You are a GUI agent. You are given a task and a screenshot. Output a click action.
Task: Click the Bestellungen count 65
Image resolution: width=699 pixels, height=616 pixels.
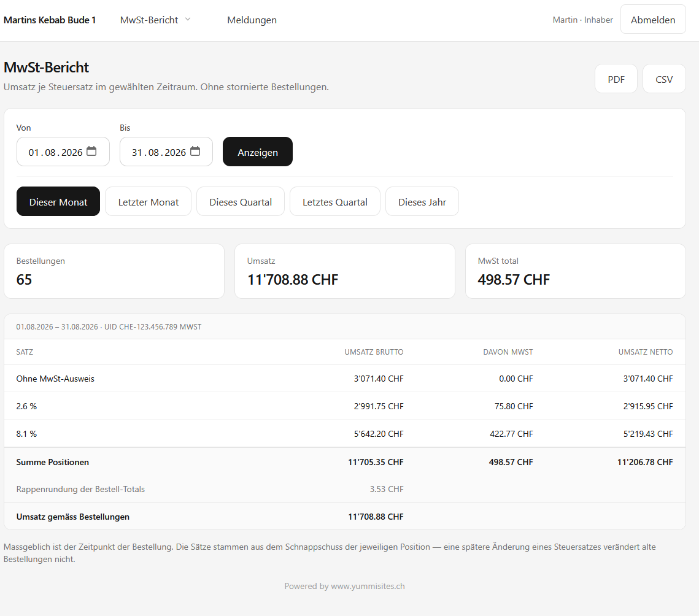click(24, 280)
